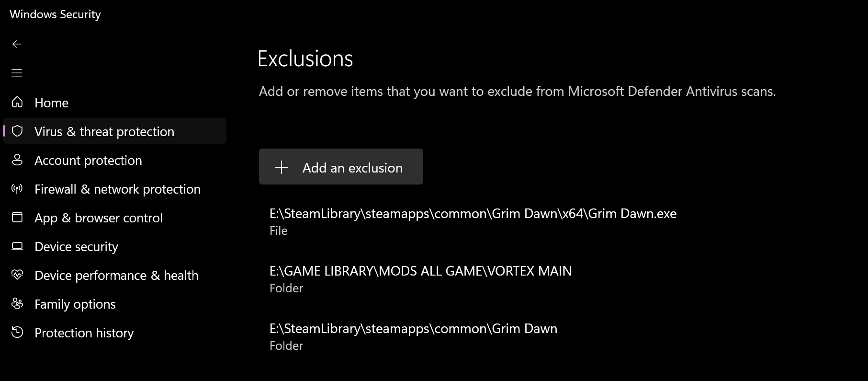Open the hamburger navigation menu
868x381 pixels.
17,73
